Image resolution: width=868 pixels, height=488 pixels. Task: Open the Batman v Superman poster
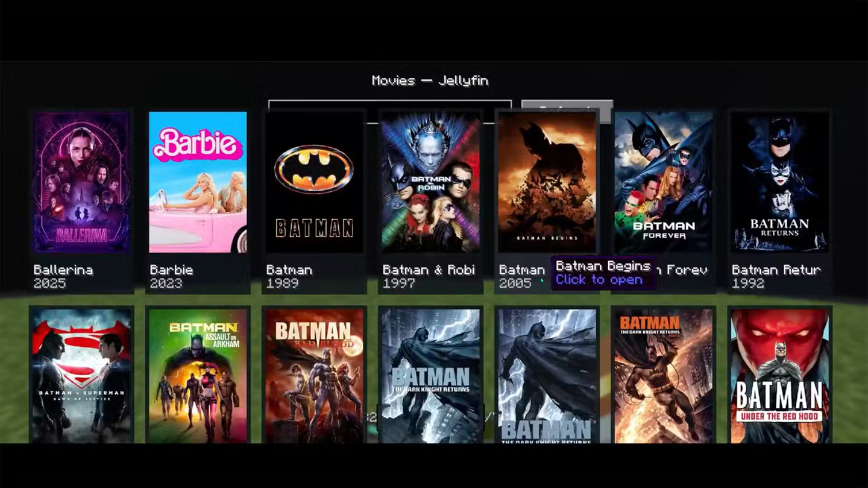tap(81, 376)
